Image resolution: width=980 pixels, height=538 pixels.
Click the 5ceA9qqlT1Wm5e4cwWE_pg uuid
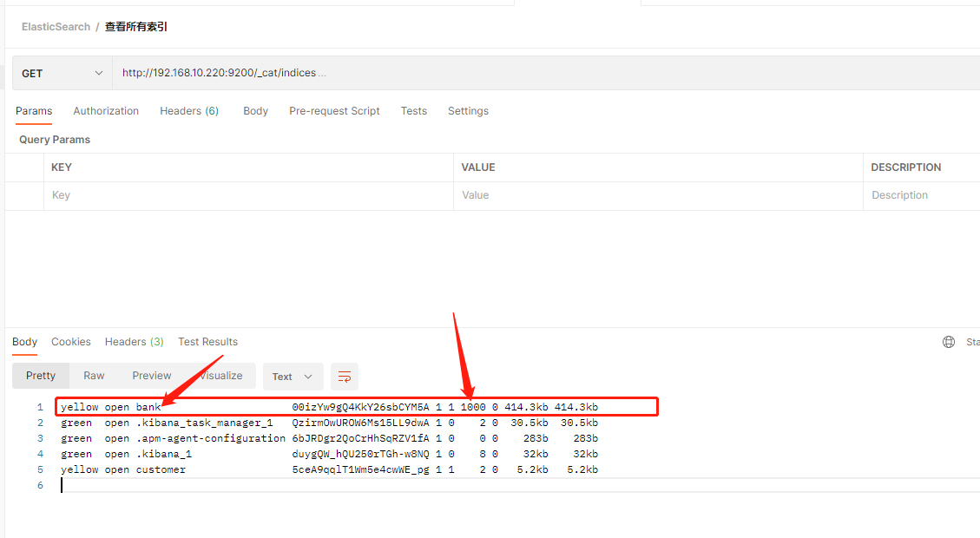pos(360,470)
